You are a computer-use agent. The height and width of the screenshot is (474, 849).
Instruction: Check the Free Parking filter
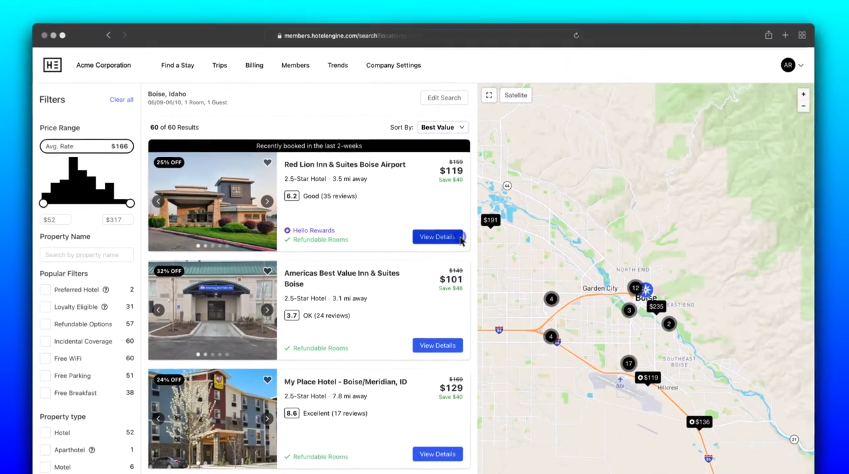pos(45,375)
